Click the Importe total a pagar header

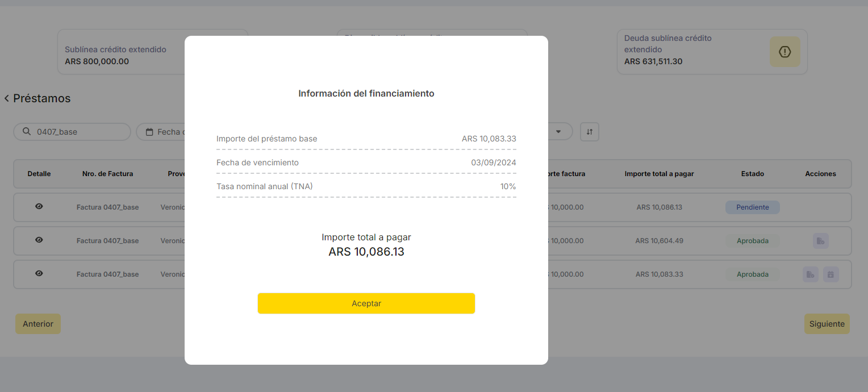(x=659, y=174)
